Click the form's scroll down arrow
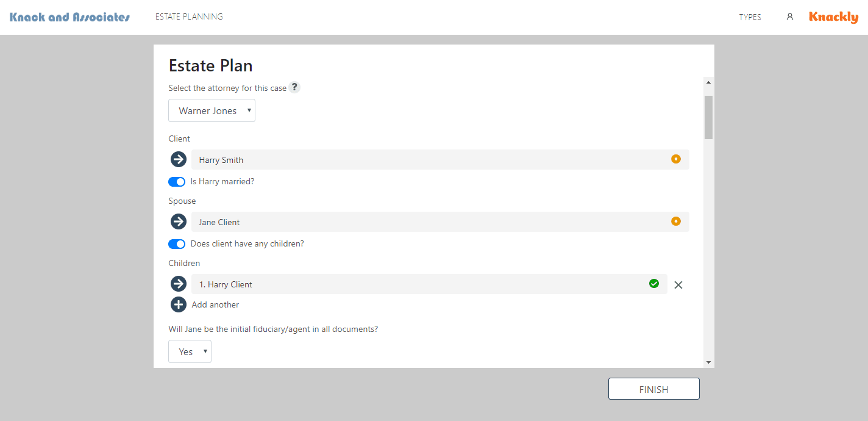Viewport: 868px width, 421px height. (708, 362)
